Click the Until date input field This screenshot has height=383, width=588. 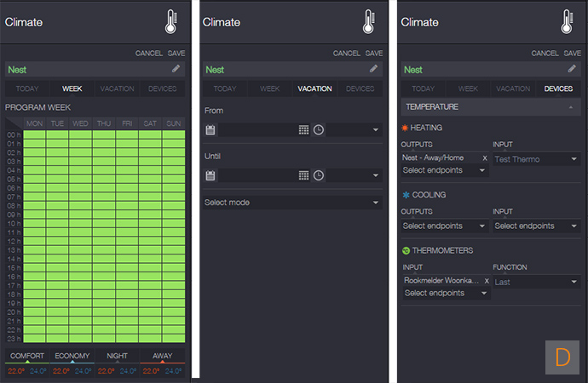pyautogui.click(x=257, y=175)
